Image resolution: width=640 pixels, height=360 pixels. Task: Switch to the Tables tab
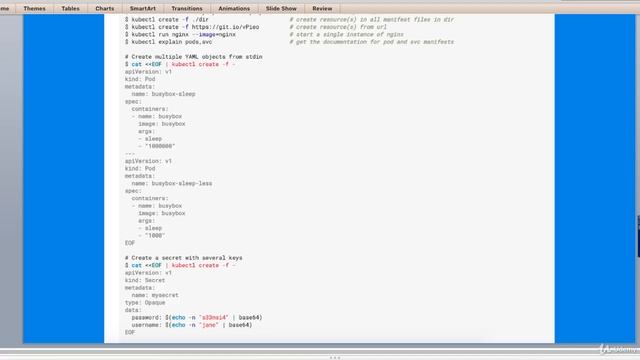(x=70, y=8)
